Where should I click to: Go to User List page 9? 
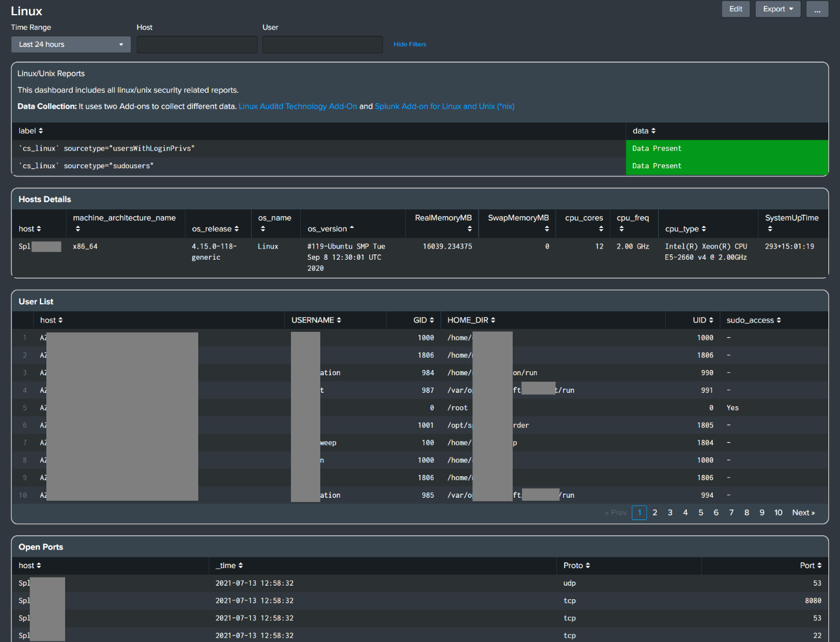coord(762,512)
